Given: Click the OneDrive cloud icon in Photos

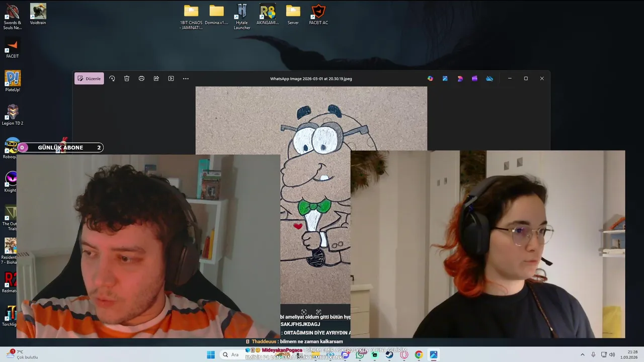Looking at the screenshot, I should point(490,78).
